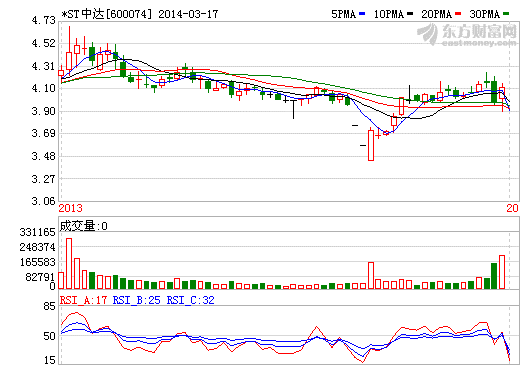
Task: Click the red 20PMA legend color swatch
Action: coord(458,14)
